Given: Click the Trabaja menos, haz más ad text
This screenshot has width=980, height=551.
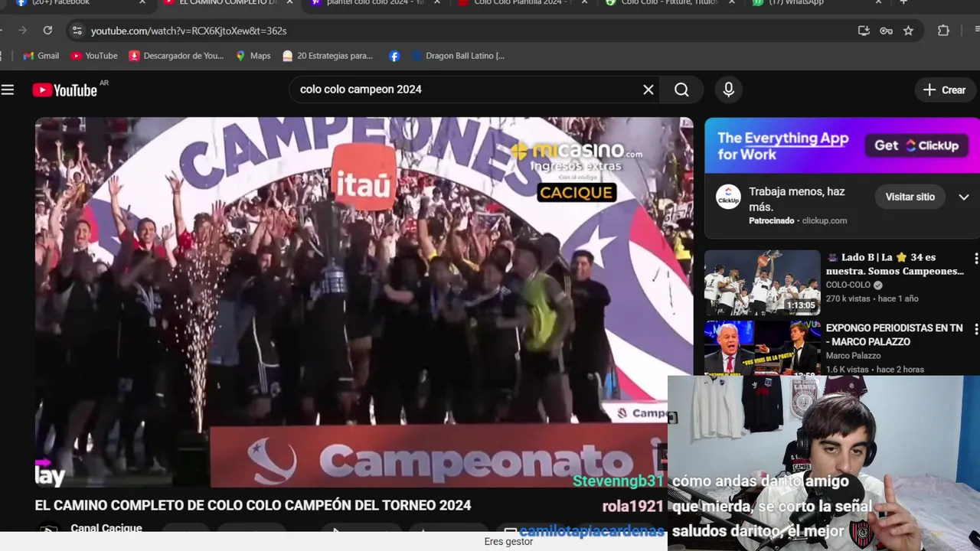Looking at the screenshot, I should point(797,199).
